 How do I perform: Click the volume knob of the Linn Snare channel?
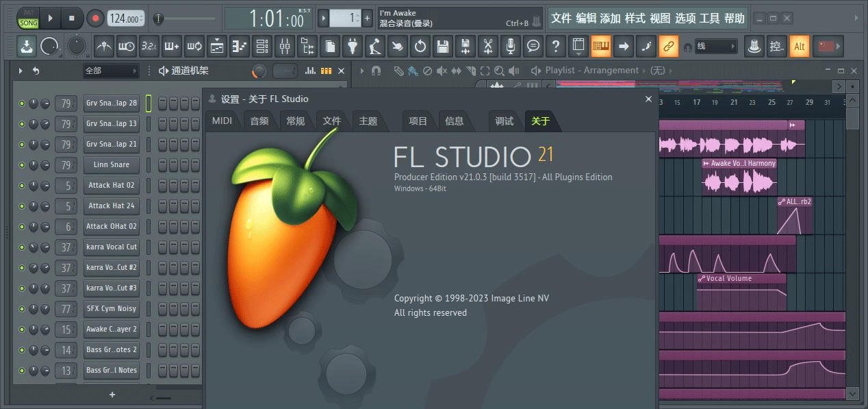[45, 165]
